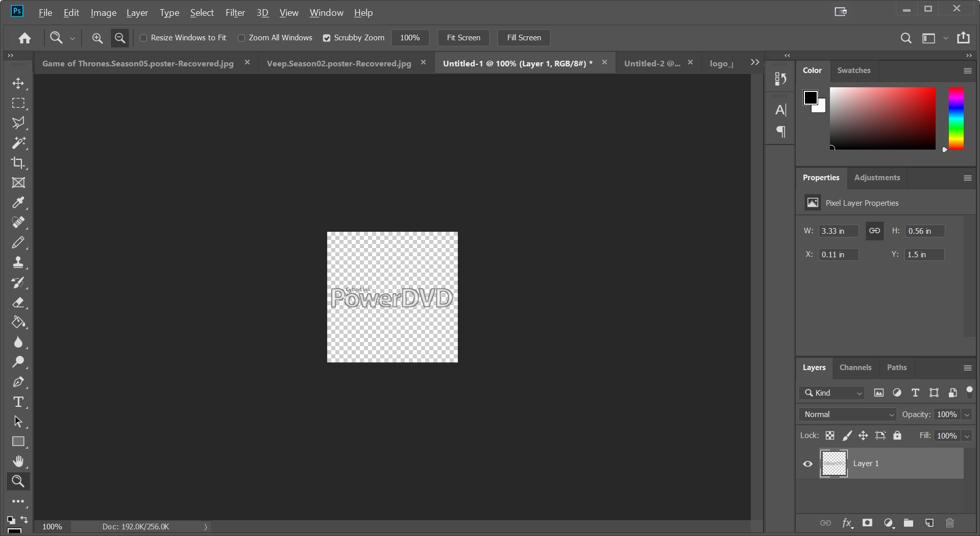Create a new layer
The height and width of the screenshot is (536, 980).
click(929, 523)
